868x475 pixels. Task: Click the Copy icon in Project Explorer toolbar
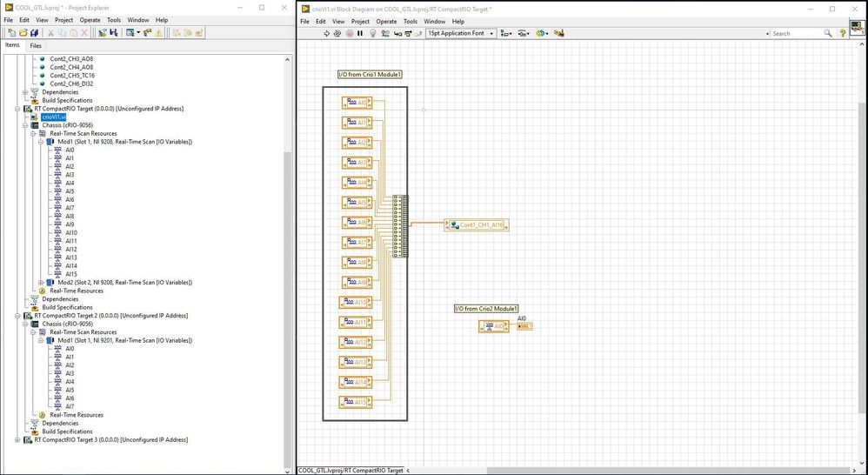pos(62,33)
